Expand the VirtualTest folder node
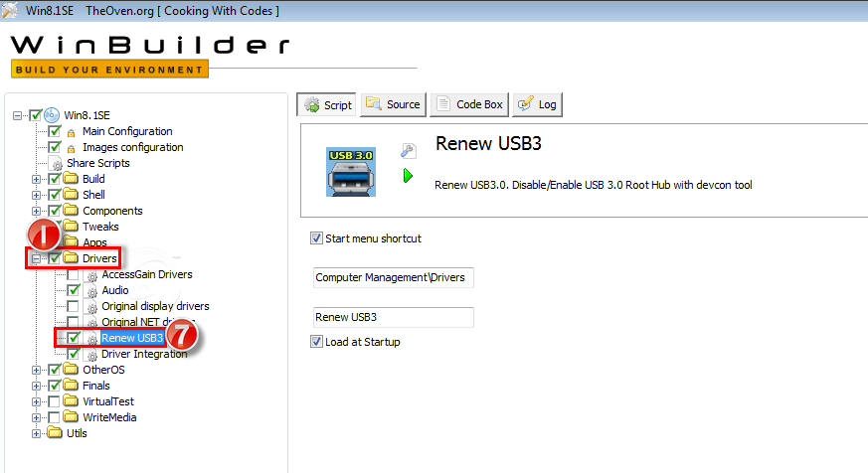This screenshot has height=473, width=868. [x=36, y=401]
